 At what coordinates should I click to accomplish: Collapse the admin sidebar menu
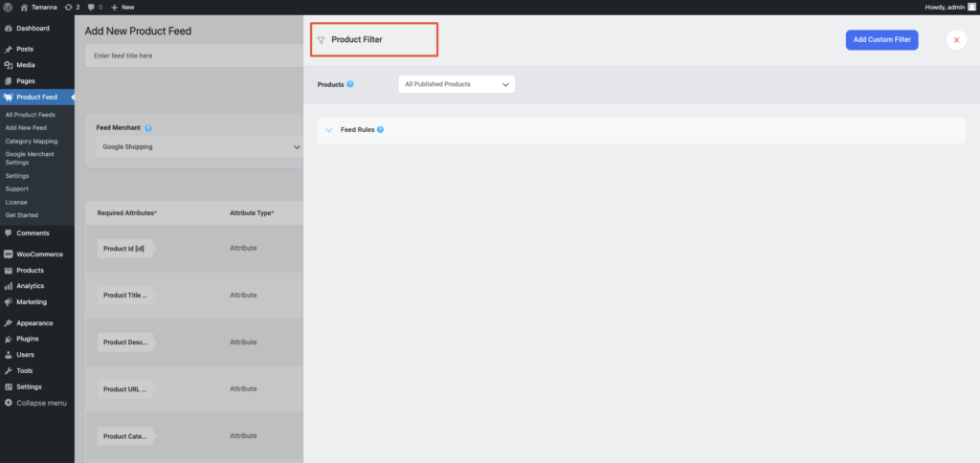pyautogui.click(x=37, y=403)
